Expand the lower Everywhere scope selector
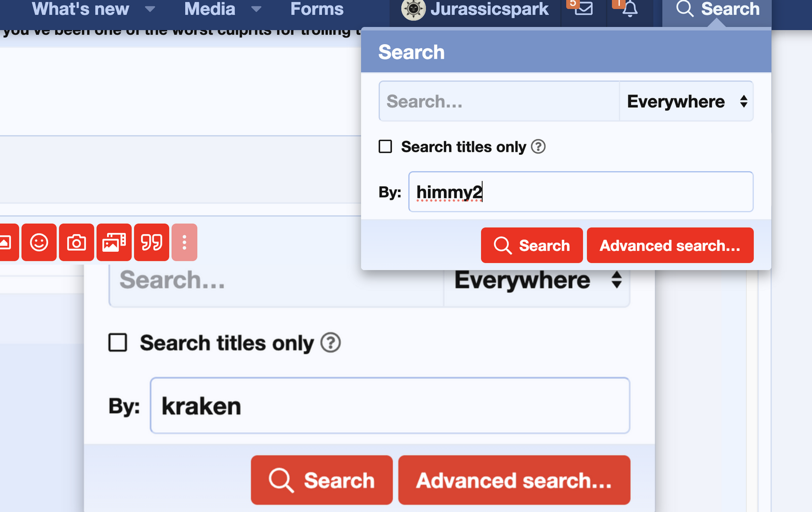The height and width of the screenshot is (512, 812). tap(537, 281)
